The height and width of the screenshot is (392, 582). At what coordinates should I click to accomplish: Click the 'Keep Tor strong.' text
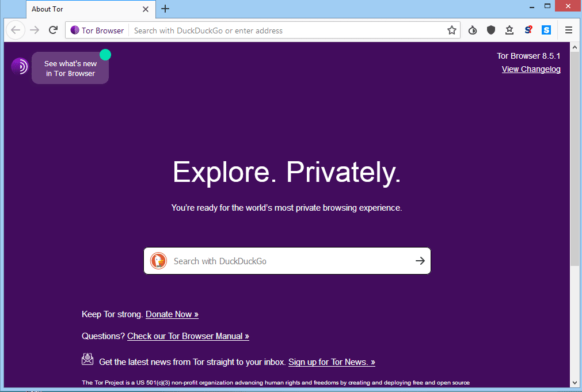(x=112, y=314)
